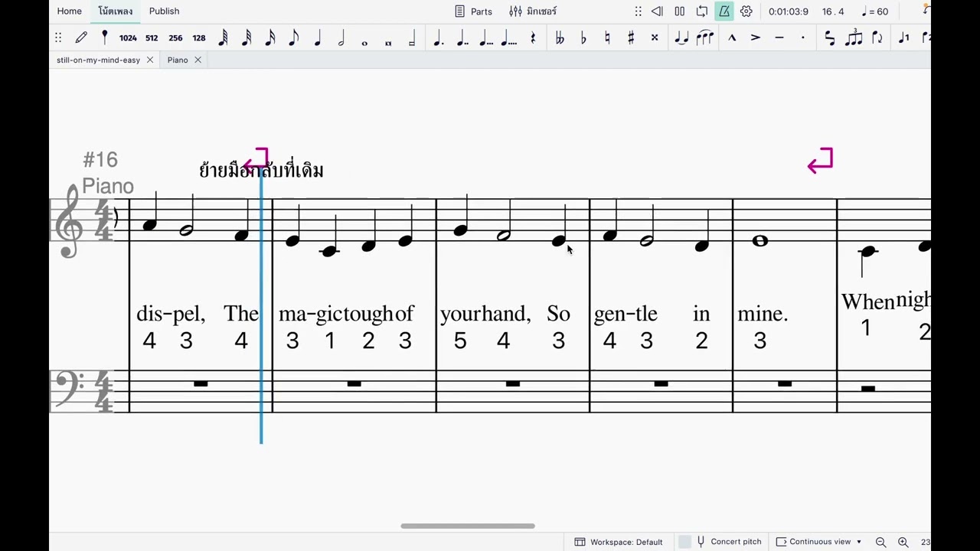Toggle the metronome

[x=724, y=11]
